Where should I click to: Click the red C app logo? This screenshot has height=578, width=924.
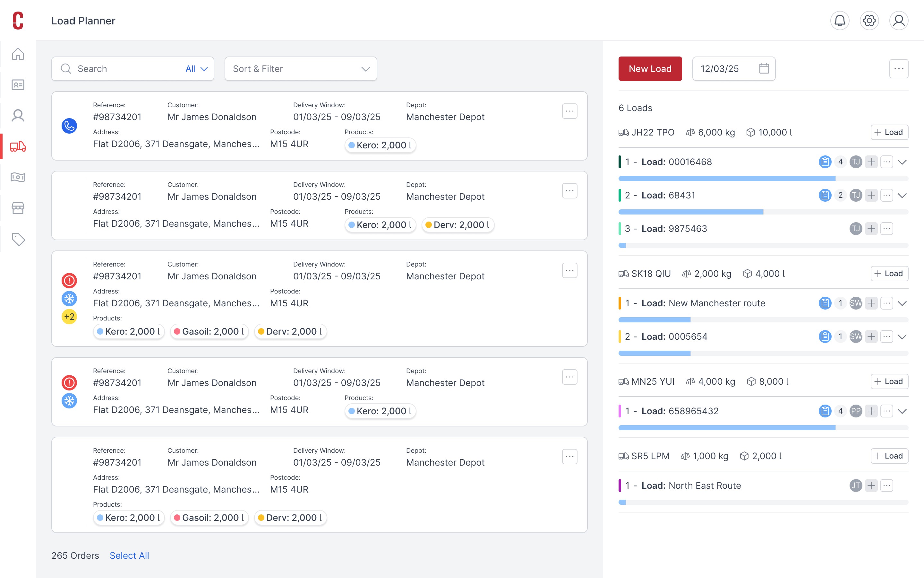point(18,21)
